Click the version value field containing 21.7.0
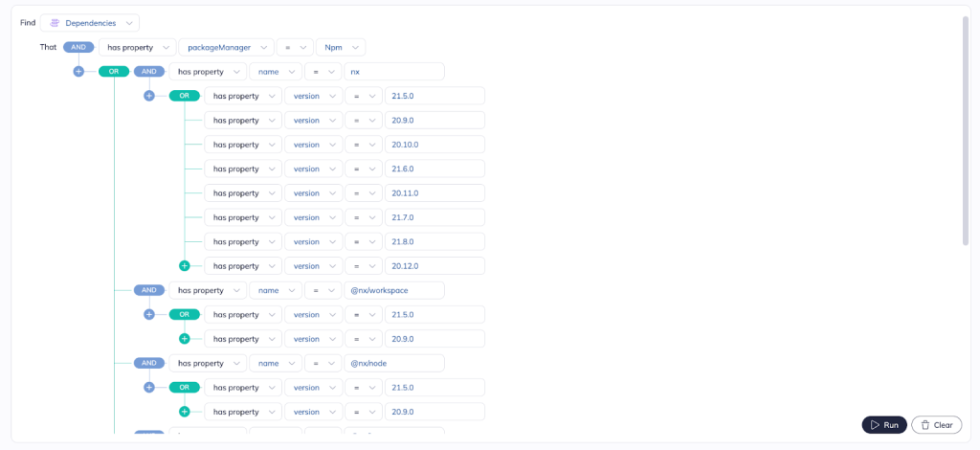The height and width of the screenshot is (450, 980). click(x=434, y=217)
